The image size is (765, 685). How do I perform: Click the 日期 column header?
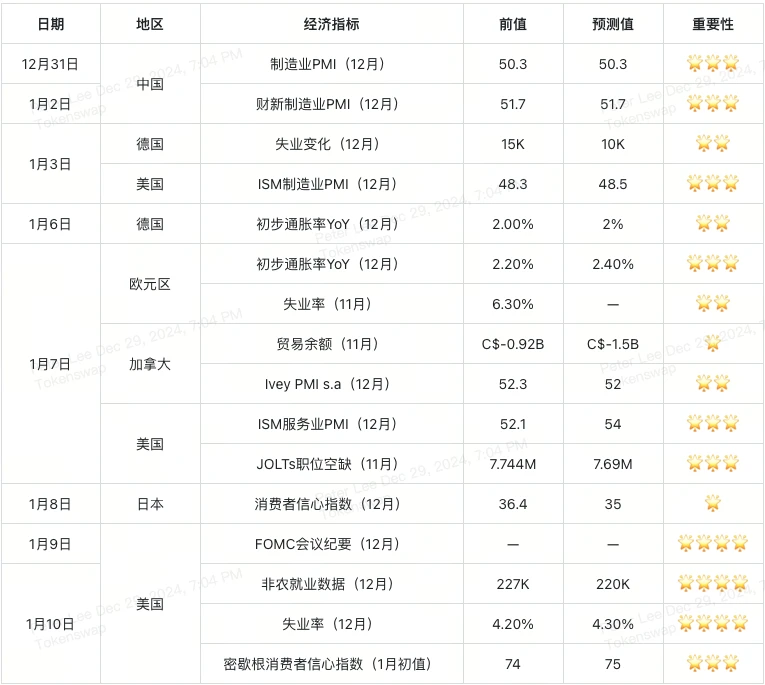point(50,24)
